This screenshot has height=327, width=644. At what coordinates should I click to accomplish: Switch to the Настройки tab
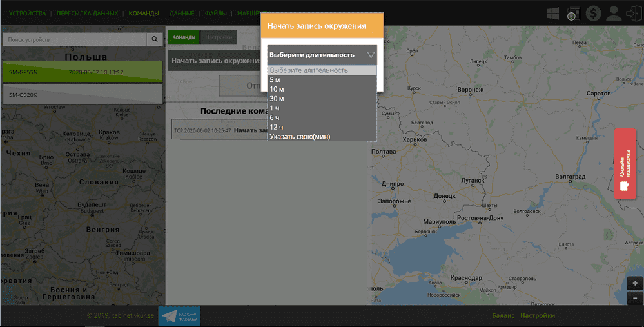pyautogui.click(x=219, y=37)
